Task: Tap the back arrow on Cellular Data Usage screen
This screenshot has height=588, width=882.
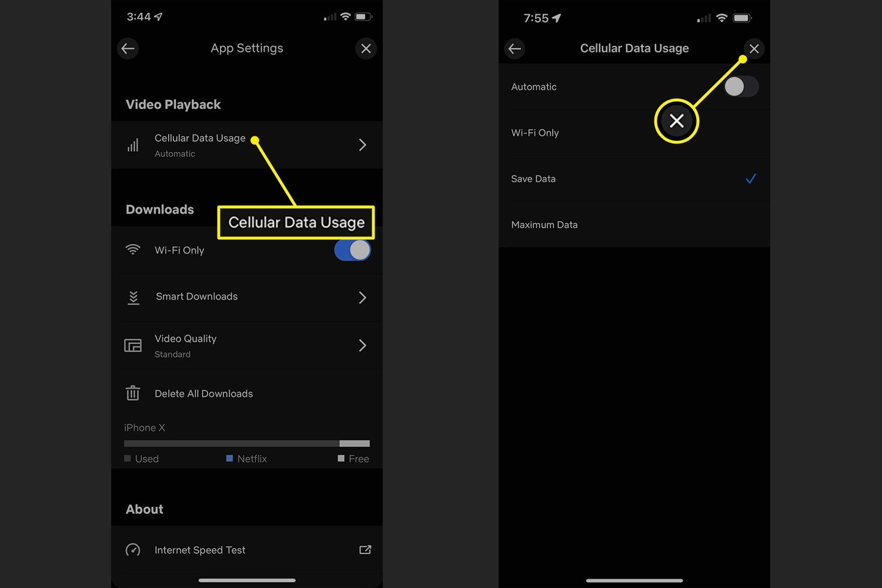Action: (514, 49)
